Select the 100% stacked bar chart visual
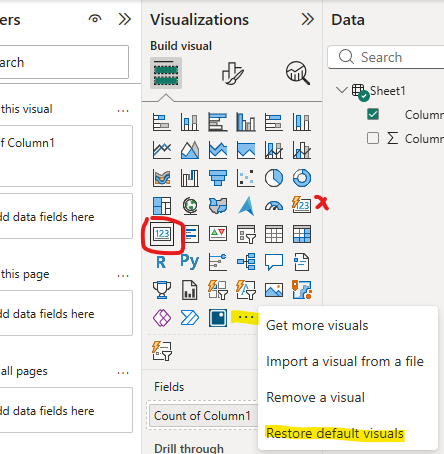Image resolution: width=444 pixels, height=454 pixels. 274,122
